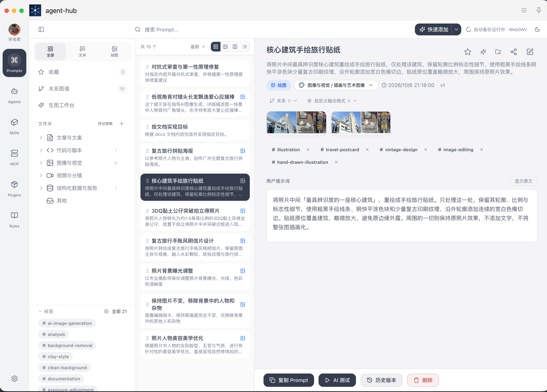Viewport: 547px width, 392px height.
Task: Select the 全部 tab
Action: pyautogui.click(x=50, y=52)
